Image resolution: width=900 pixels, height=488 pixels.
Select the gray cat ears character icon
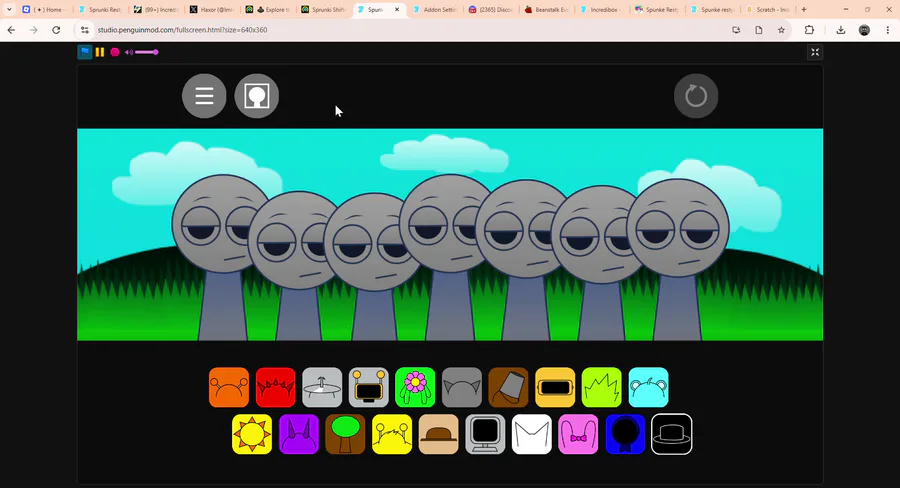coord(462,388)
